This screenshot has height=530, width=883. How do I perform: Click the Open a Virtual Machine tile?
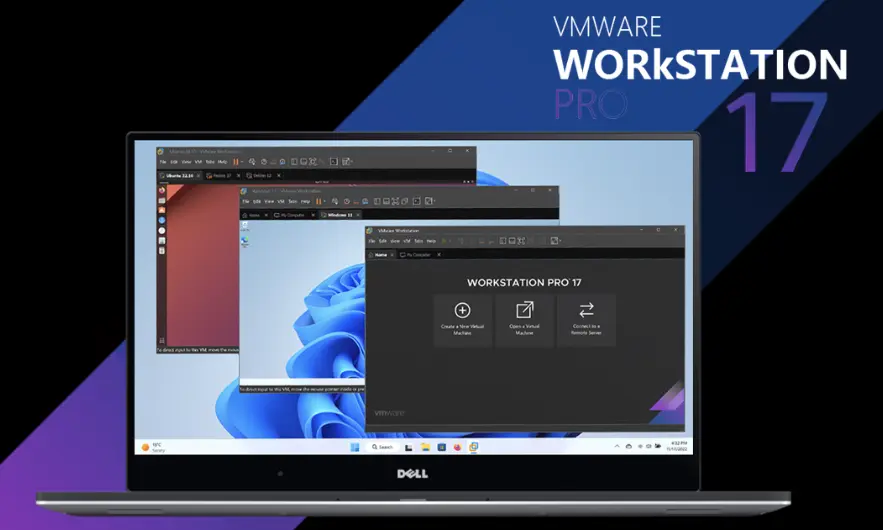click(524, 320)
